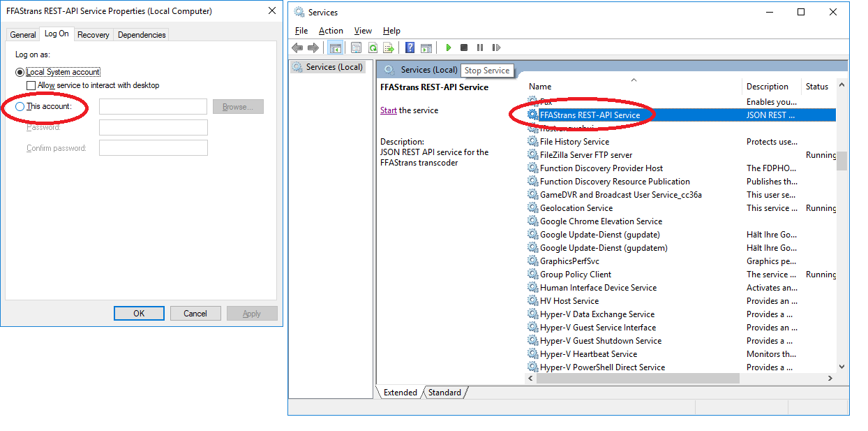Click OK in the Properties dialog
Viewport: 868px width, 431px height.
click(x=139, y=314)
